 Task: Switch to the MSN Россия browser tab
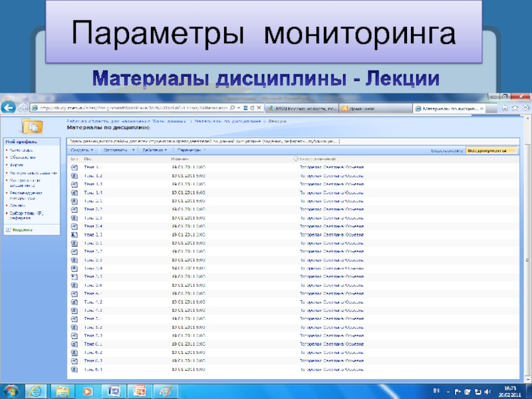pyautogui.click(x=302, y=108)
